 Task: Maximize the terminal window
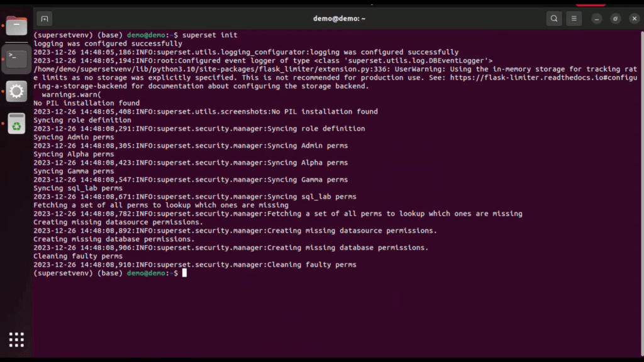tap(616, 19)
